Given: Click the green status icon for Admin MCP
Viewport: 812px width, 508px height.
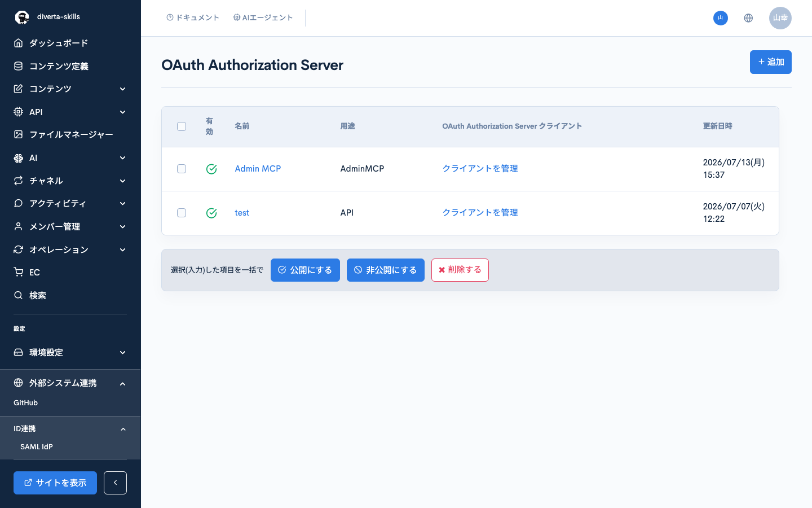Looking at the screenshot, I should 211,169.
